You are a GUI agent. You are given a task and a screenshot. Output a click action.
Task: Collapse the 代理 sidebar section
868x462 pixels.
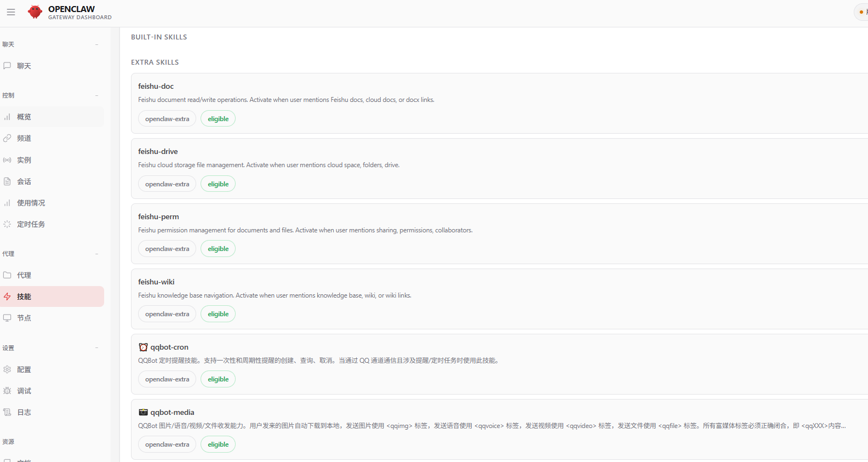click(96, 254)
